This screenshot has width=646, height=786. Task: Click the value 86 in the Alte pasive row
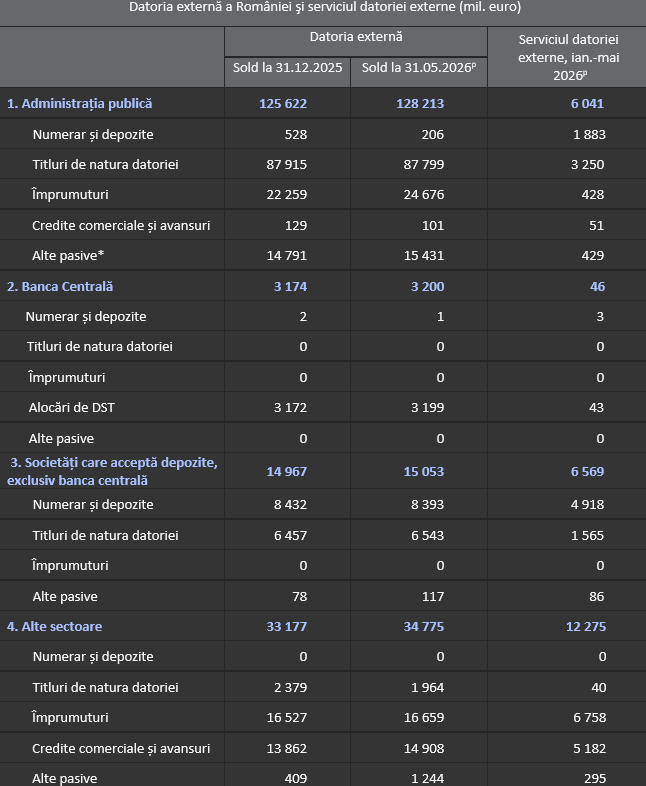coord(596,597)
